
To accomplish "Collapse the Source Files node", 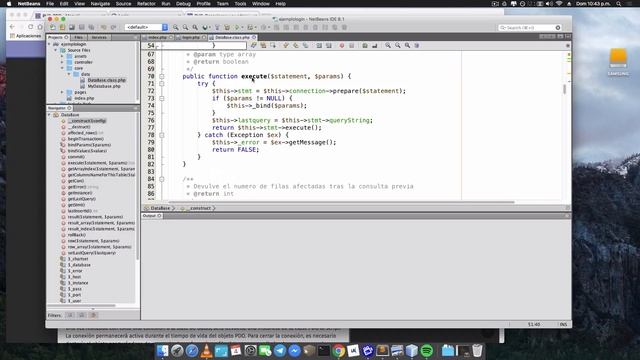I will (x=56, y=50).
